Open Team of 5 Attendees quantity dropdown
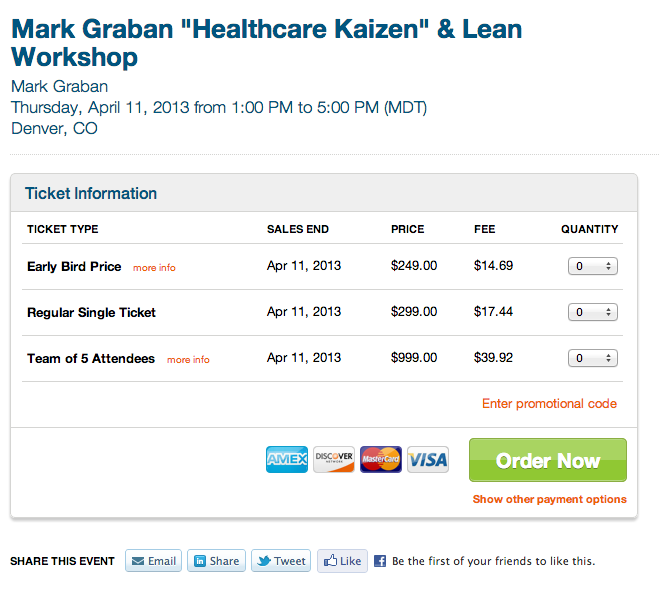Viewport: 659px width, 591px height. (x=593, y=358)
